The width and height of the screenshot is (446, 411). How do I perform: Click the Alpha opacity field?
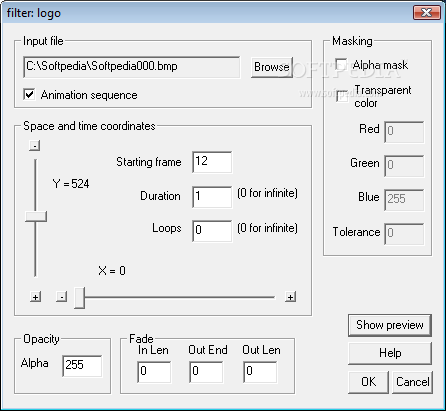coord(82,366)
